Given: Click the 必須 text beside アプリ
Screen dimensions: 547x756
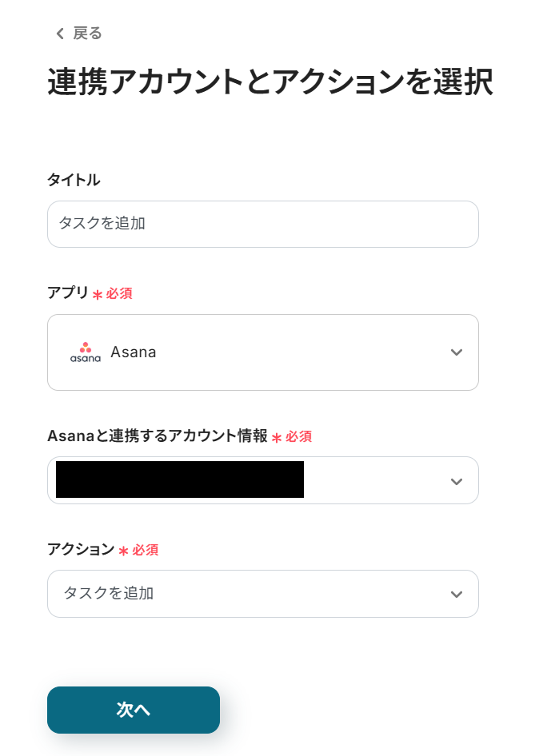Looking at the screenshot, I should pos(119,294).
